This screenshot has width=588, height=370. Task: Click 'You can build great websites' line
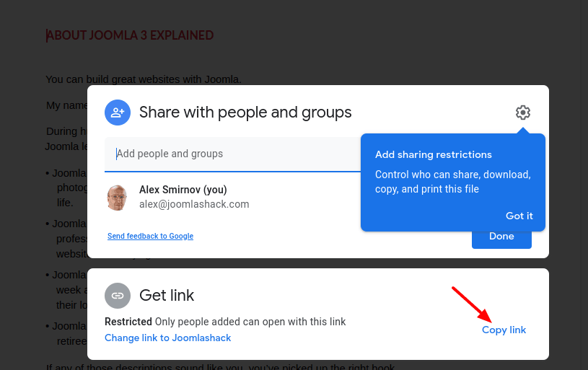pyautogui.click(x=144, y=79)
